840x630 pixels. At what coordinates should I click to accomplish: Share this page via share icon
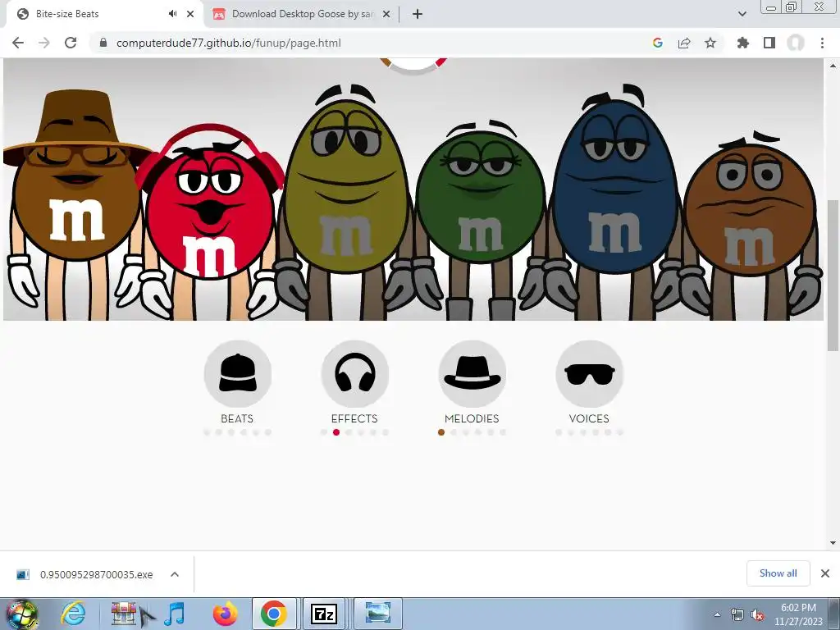coord(684,43)
